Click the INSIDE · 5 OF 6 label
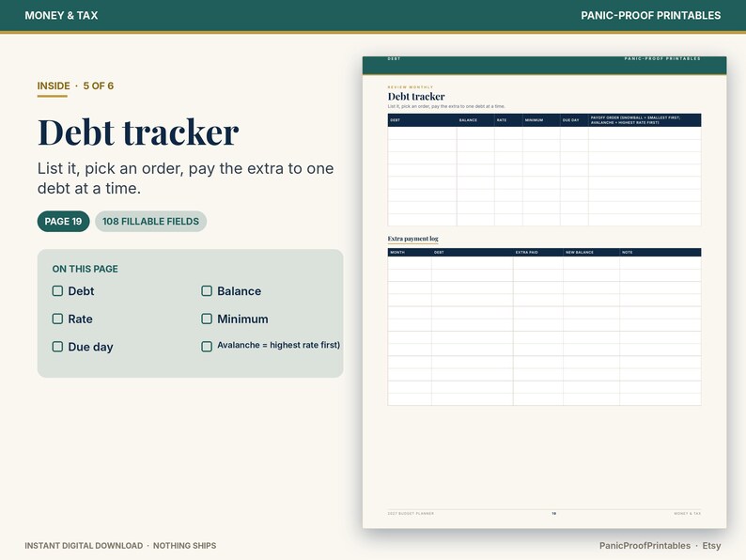 tap(75, 86)
